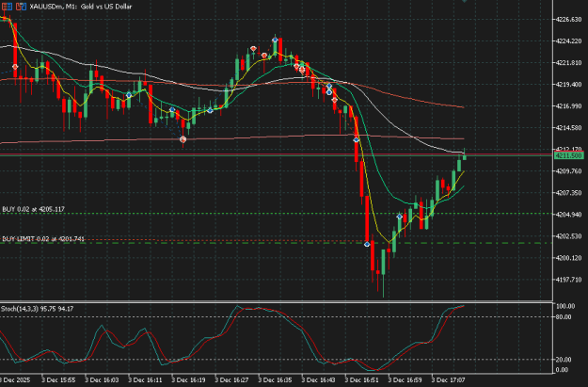
Task: Toggle the one-click trading panel icon
Action: point(21,7)
